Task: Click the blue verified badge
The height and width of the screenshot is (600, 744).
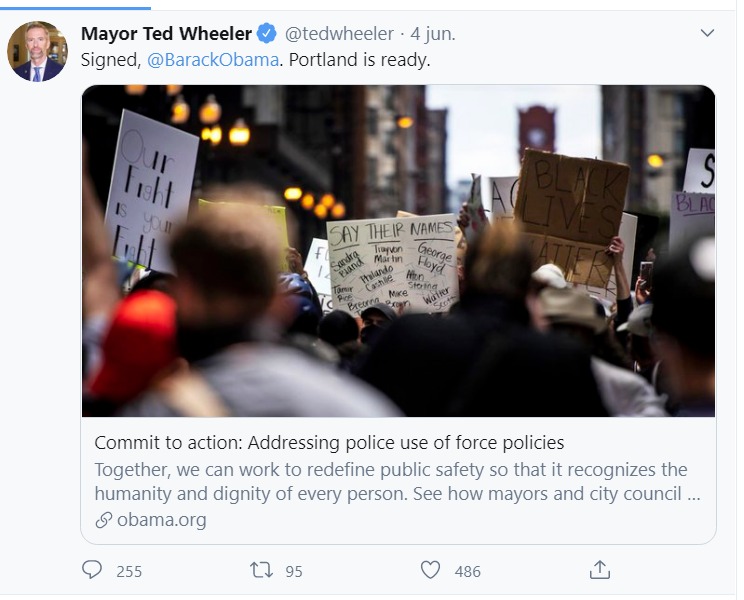Action: 267,34
